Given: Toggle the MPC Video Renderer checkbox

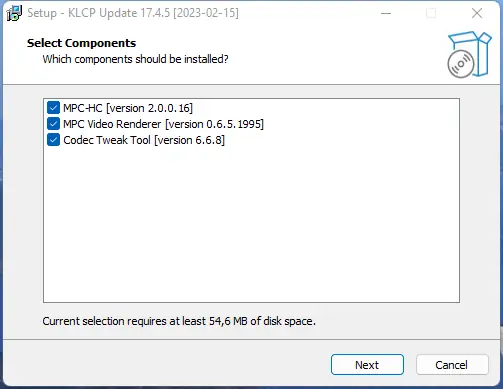Looking at the screenshot, I should click(x=53, y=124).
